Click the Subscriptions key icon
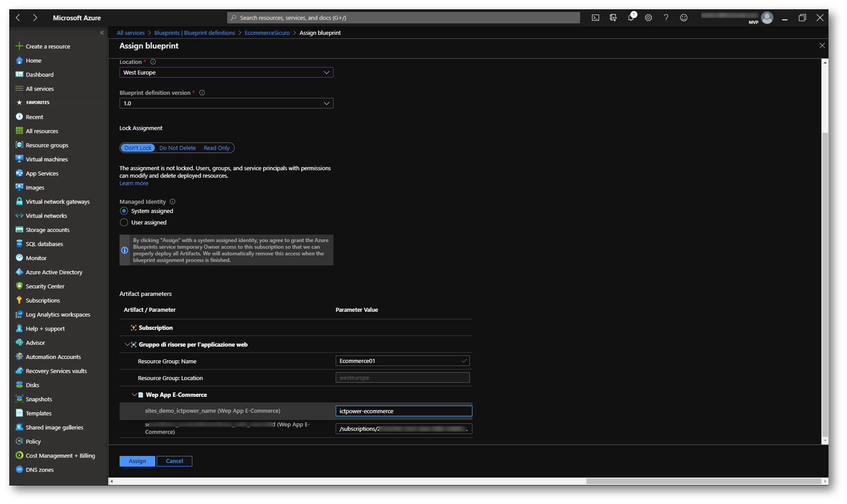This screenshot has width=847, height=504. pos(19,300)
